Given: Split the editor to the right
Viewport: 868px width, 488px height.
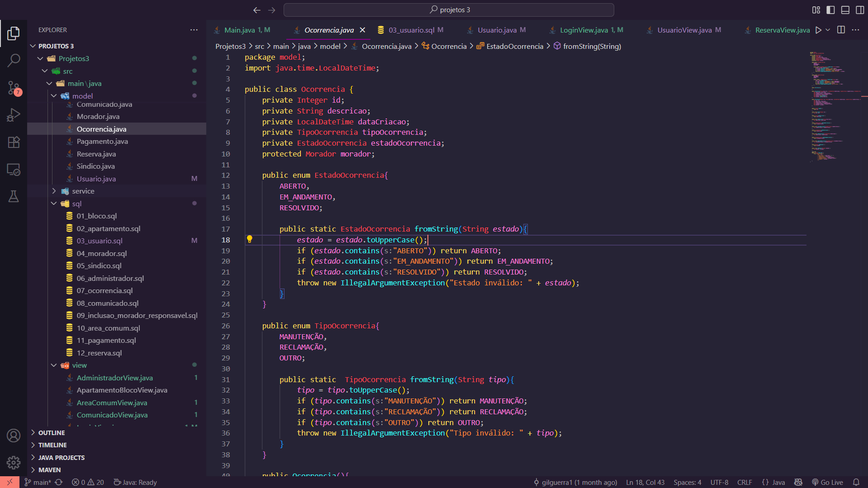Looking at the screenshot, I should click(841, 30).
